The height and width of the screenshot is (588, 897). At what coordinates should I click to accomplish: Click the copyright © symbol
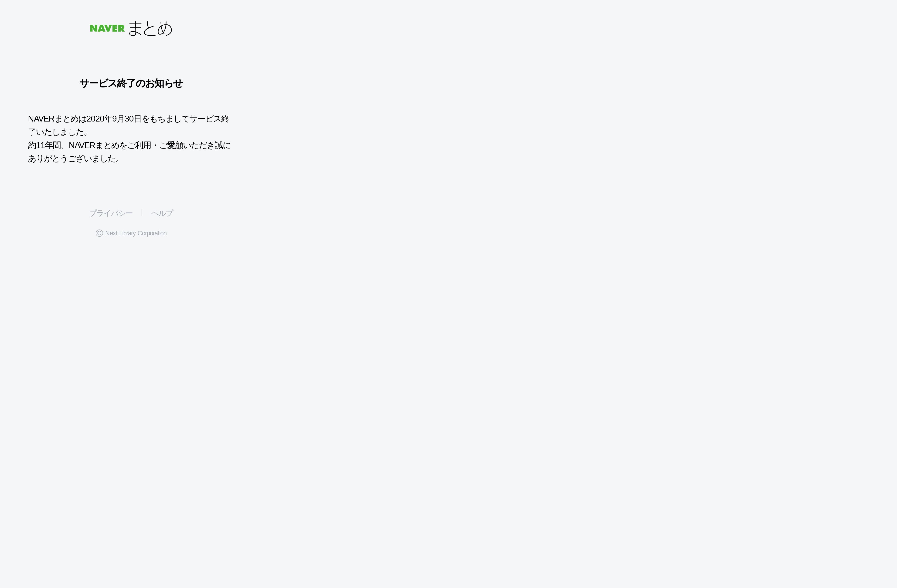point(99,233)
